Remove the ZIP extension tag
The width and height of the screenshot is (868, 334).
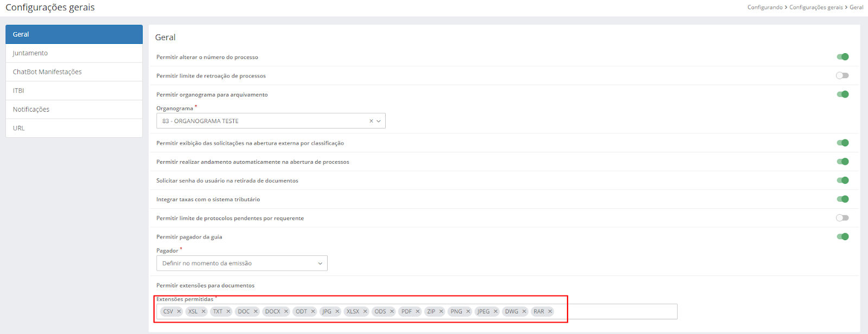441,312
